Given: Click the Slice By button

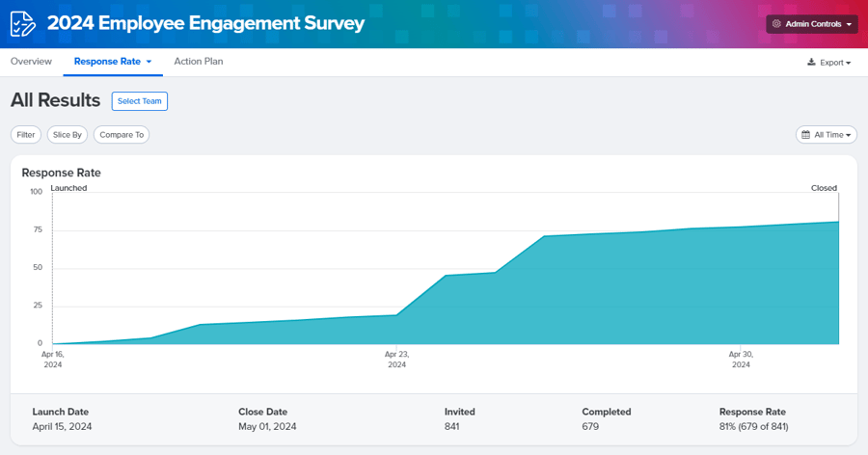Looking at the screenshot, I should pyautogui.click(x=68, y=135).
